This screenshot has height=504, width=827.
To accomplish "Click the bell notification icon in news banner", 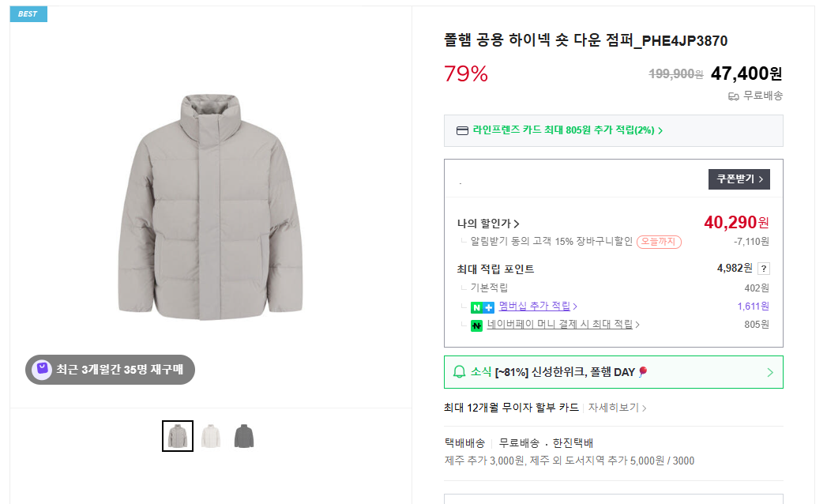I will [459, 372].
